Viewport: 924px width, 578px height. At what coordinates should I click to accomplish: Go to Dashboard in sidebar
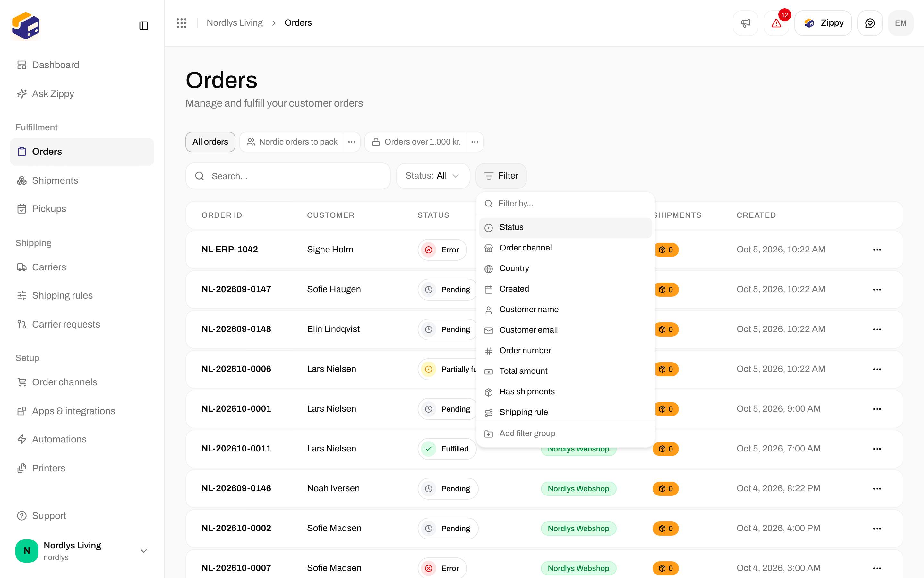pos(82,65)
